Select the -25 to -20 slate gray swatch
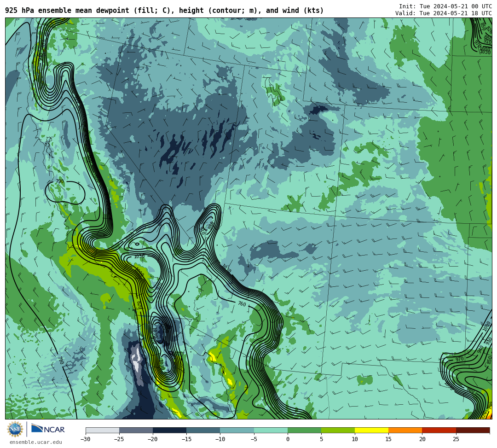This screenshot has height=448, width=497. (136, 430)
